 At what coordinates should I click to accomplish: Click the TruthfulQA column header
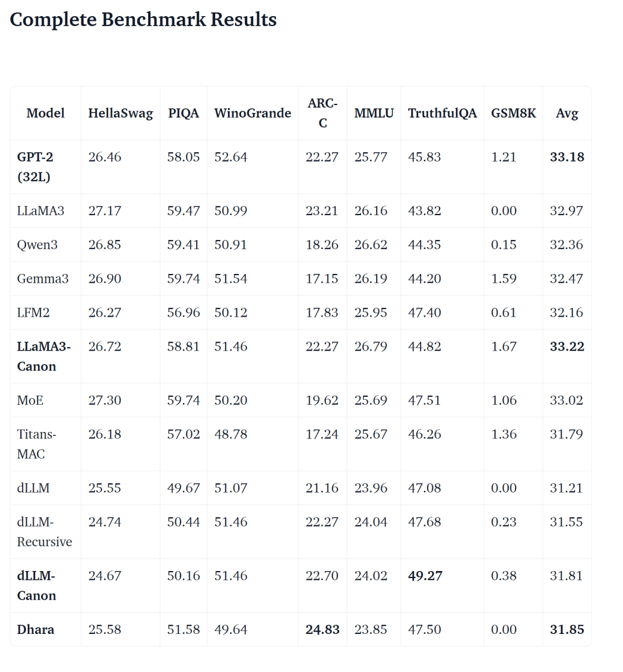click(442, 113)
